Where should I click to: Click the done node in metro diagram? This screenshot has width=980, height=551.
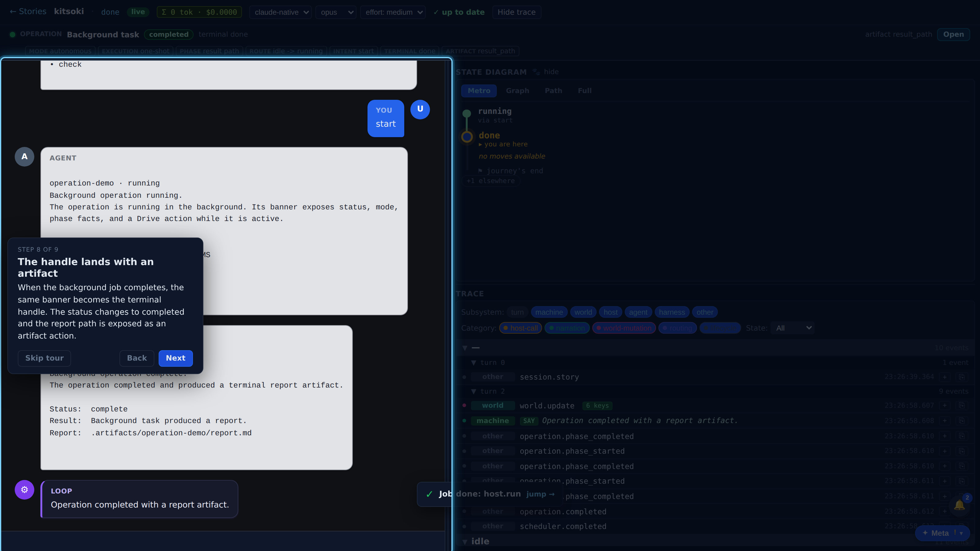click(x=467, y=137)
